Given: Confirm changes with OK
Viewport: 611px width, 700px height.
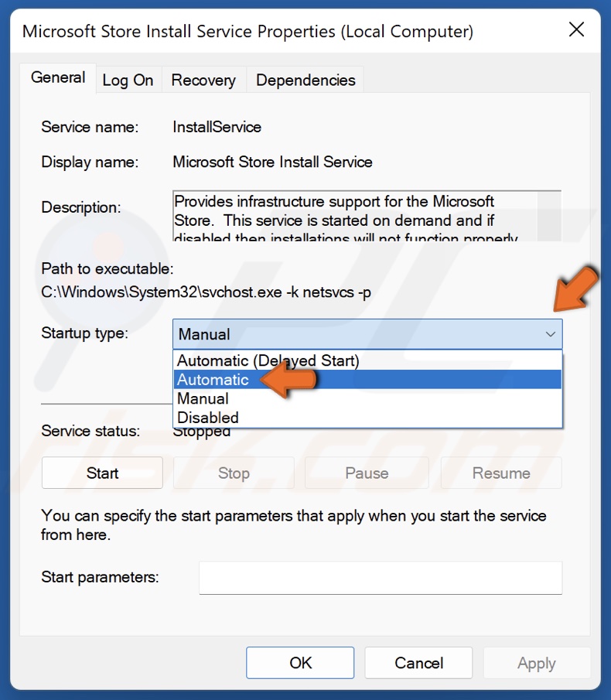Looking at the screenshot, I should 300,663.
